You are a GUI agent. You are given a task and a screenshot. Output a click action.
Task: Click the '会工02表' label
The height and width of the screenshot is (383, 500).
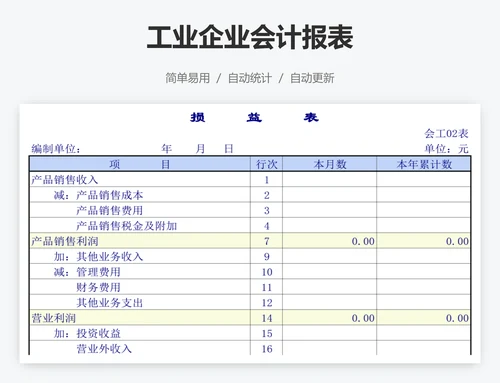point(446,134)
